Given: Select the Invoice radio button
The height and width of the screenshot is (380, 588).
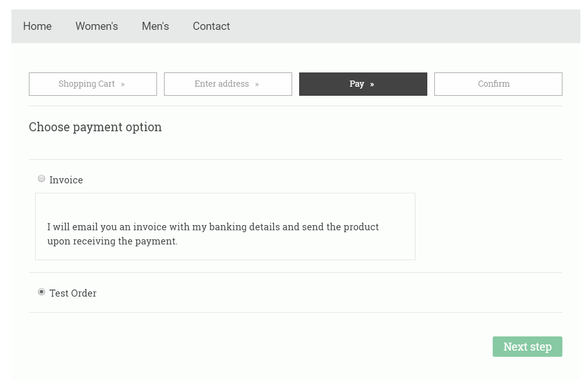Looking at the screenshot, I should [x=42, y=179].
